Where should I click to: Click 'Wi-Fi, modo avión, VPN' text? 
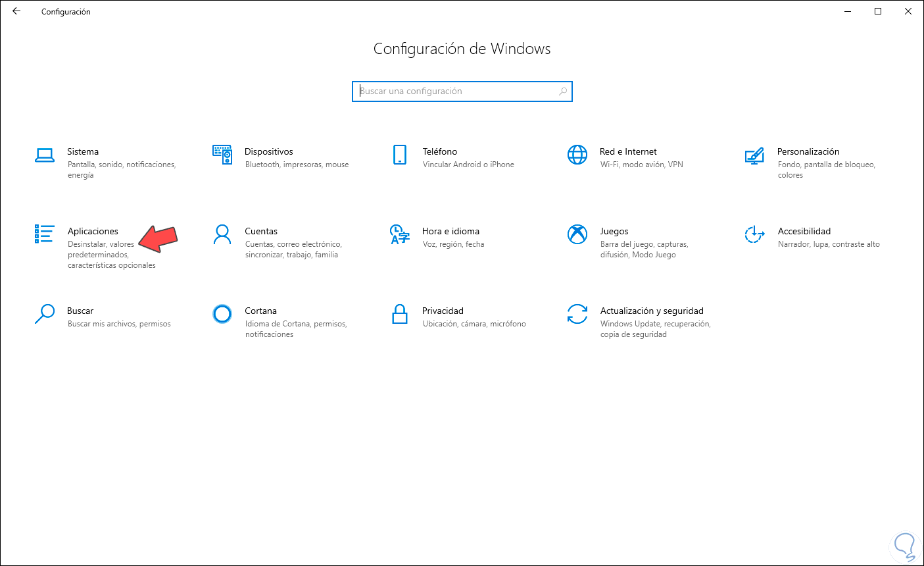642,165
